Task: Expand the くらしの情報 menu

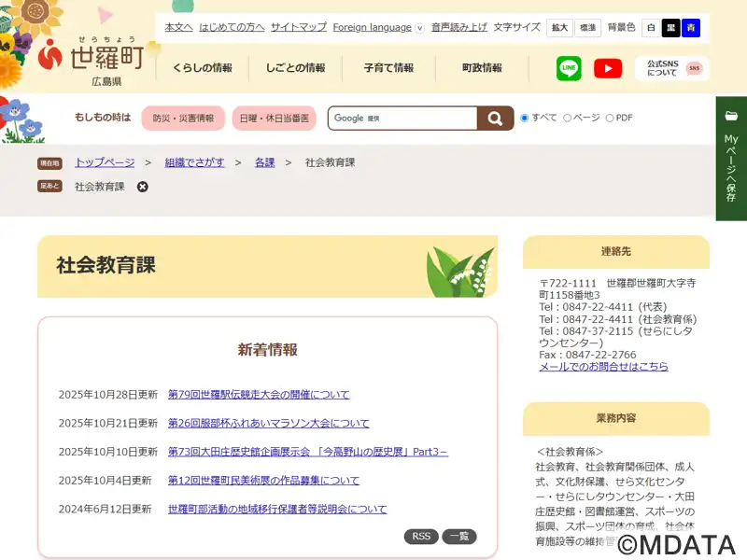Action: pos(203,68)
